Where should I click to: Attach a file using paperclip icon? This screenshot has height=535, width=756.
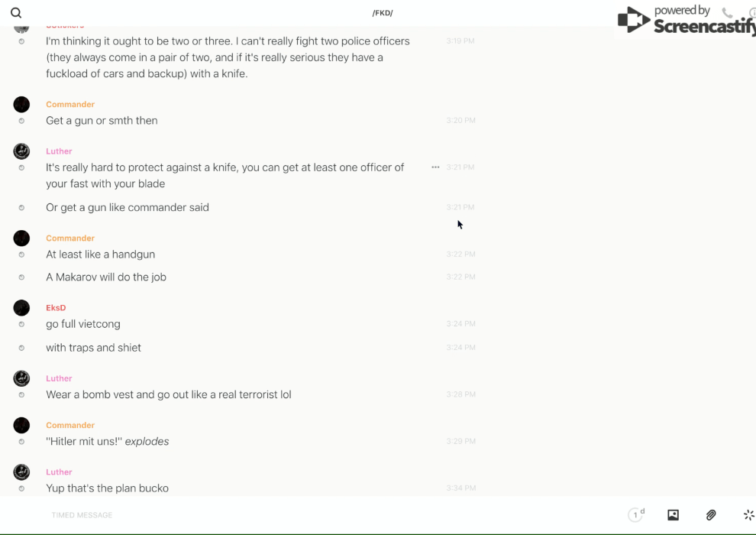coord(711,515)
